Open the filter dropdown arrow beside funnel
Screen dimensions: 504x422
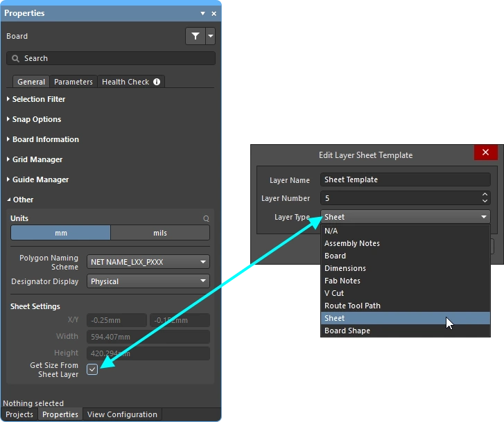pos(211,36)
